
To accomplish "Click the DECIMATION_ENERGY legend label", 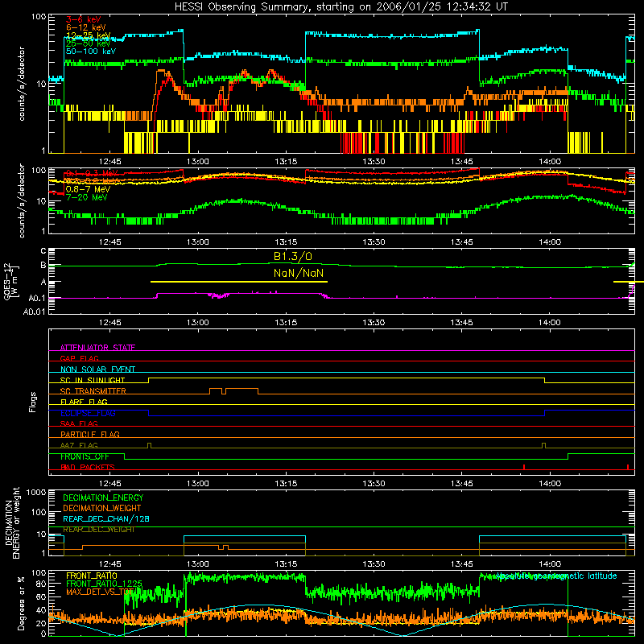I will tap(103, 497).
